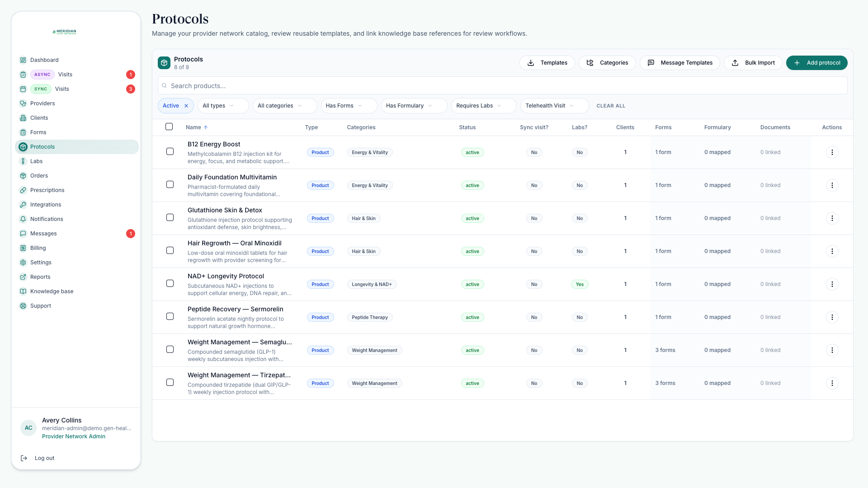
Task: Click the Dashboard icon in sidebar
Action: point(23,60)
